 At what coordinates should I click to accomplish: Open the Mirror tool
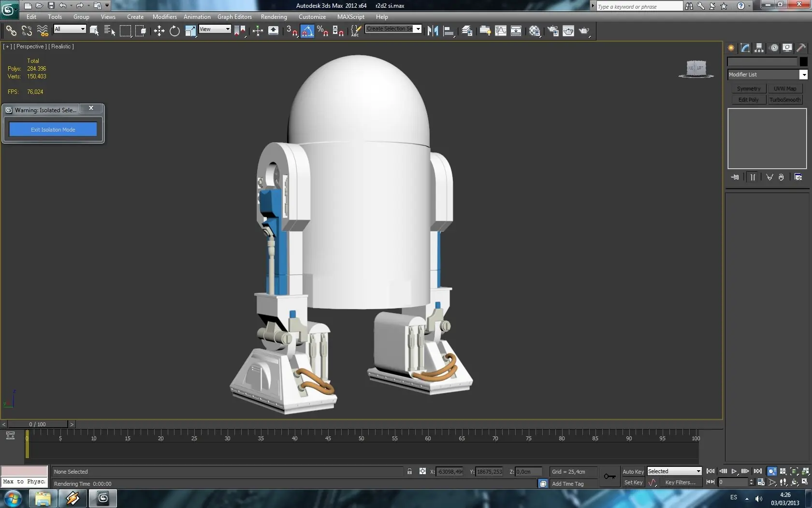433,31
